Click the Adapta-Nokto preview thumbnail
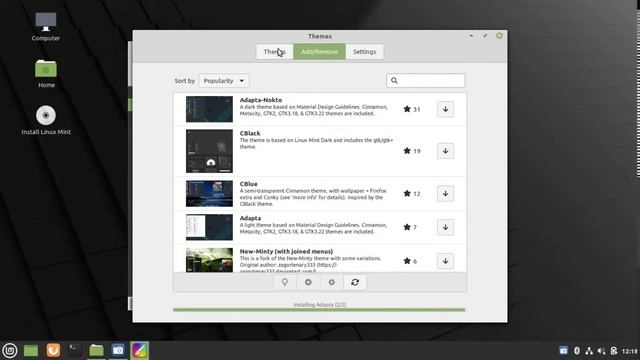 [x=209, y=109]
